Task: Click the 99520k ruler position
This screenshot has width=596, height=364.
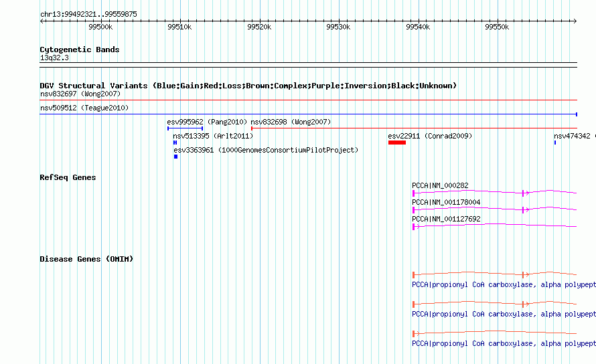Action: click(259, 27)
